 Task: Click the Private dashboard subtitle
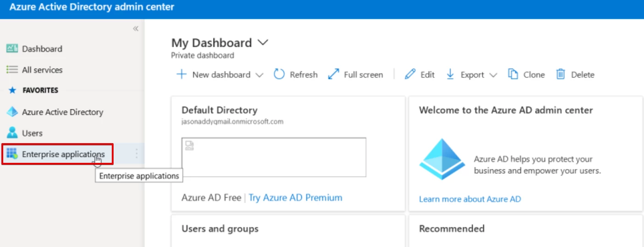point(202,55)
